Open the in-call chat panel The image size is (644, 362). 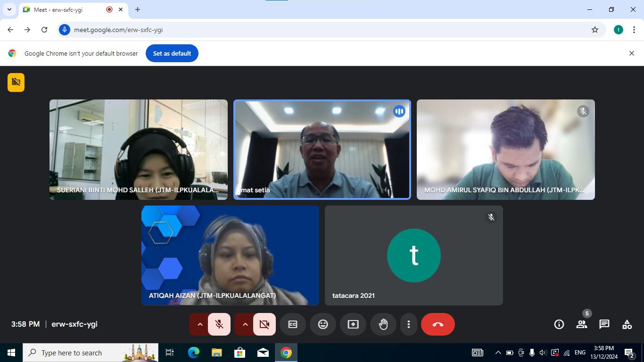604,324
